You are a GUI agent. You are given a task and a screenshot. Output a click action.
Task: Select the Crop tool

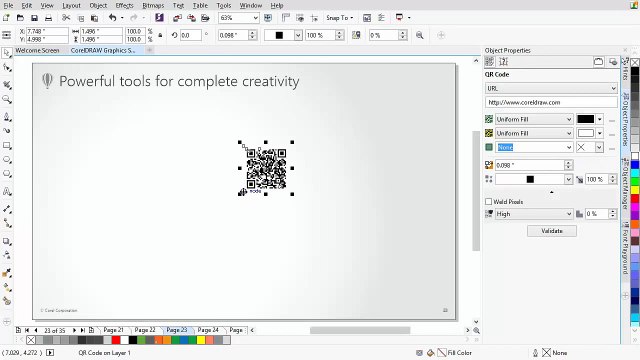tap(7, 85)
